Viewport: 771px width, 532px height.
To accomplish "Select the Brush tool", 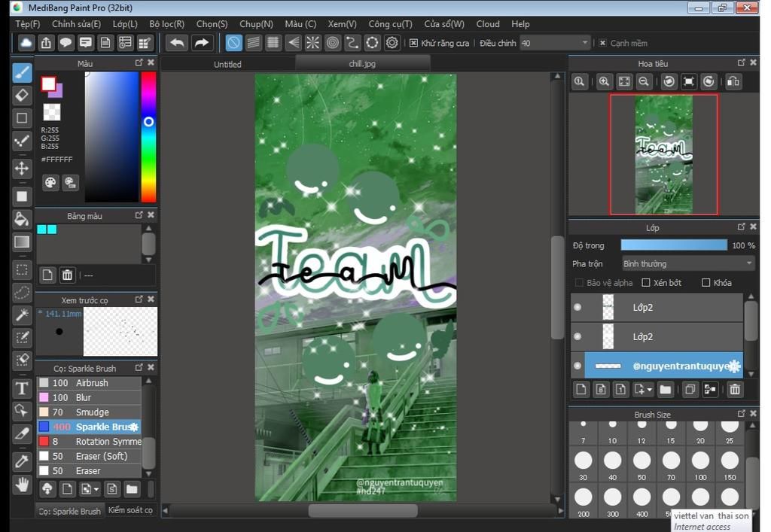I will click(22, 73).
